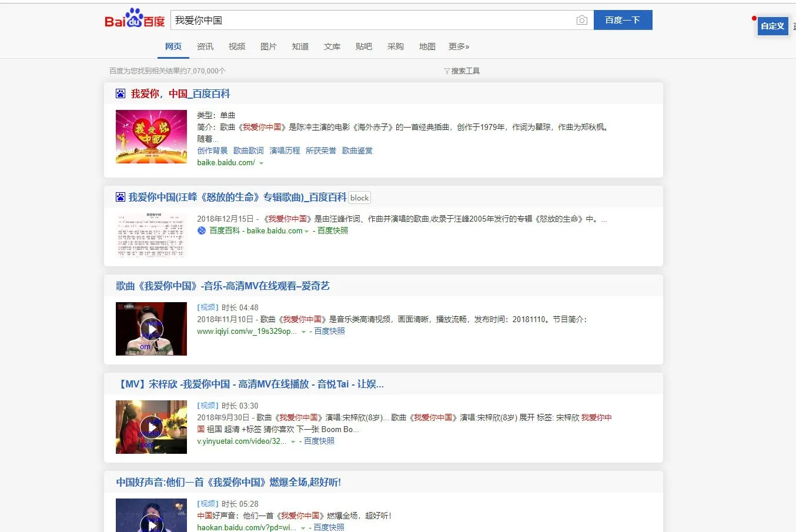Open result 我爱你，中国_百度百科
796x532 pixels.
click(x=180, y=93)
